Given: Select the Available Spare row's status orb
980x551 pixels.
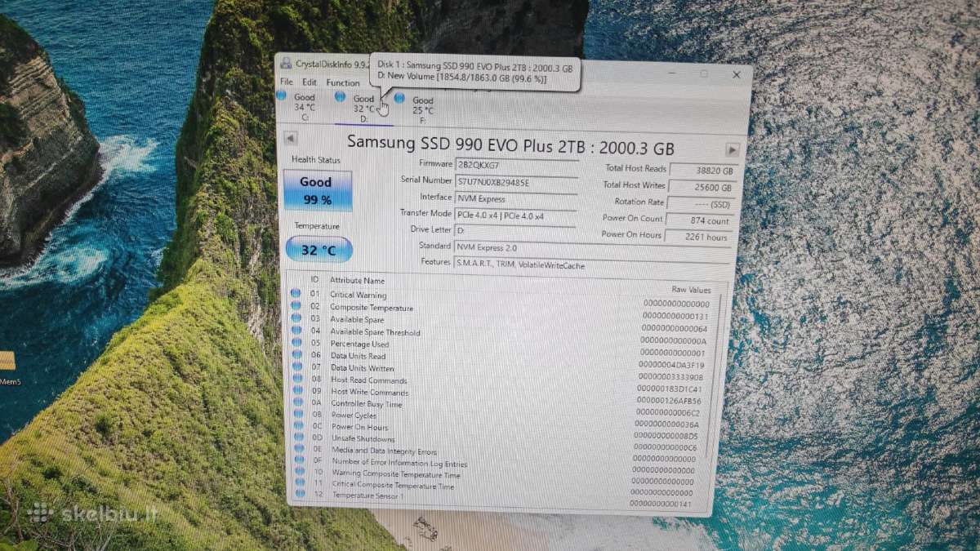Looking at the screenshot, I should click(x=296, y=318).
